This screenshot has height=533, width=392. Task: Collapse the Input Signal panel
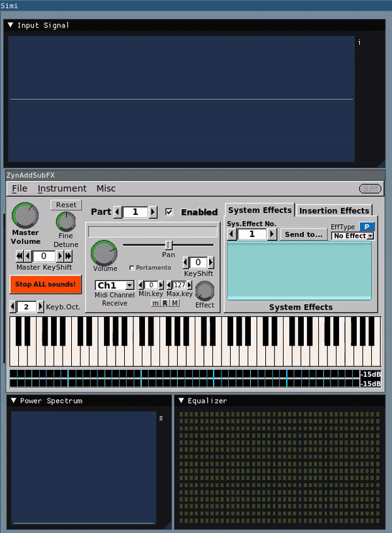pos(10,25)
